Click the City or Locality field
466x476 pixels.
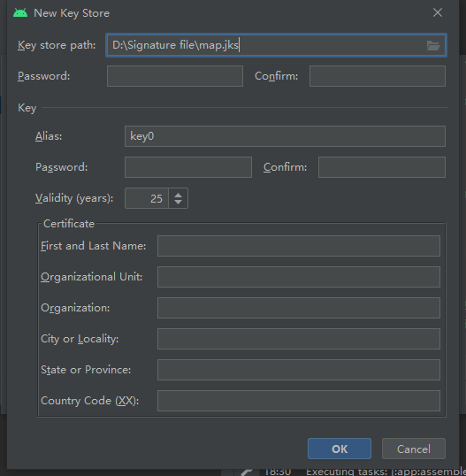[x=299, y=339]
